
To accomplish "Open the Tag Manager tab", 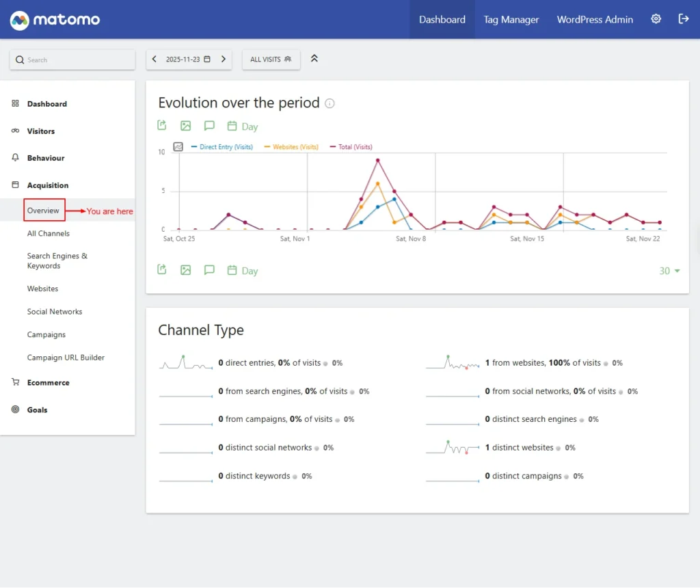I will 511,19.
